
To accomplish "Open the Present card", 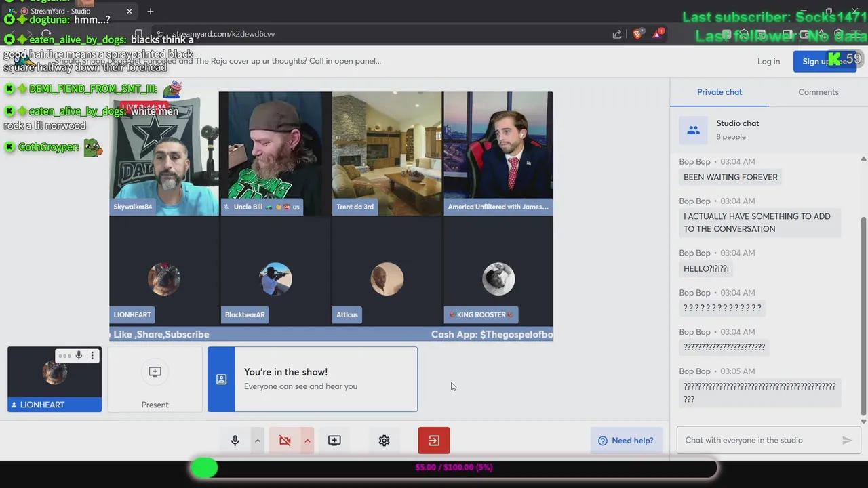I will [x=155, y=380].
